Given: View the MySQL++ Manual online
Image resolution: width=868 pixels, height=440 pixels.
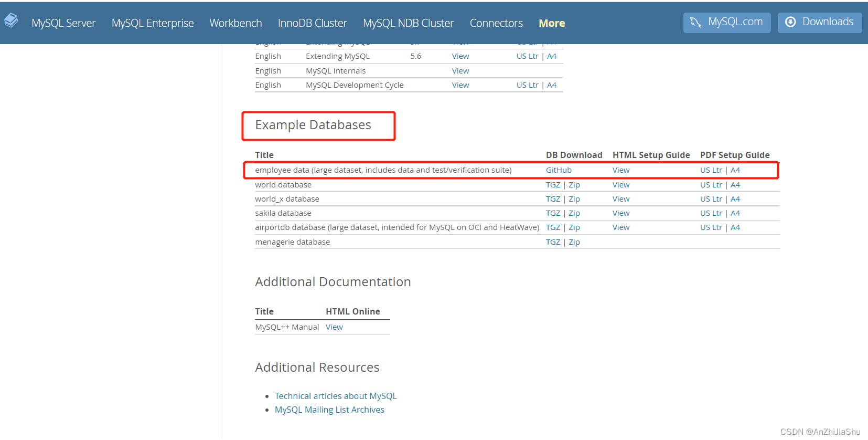Looking at the screenshot, I should pos(334,327).
